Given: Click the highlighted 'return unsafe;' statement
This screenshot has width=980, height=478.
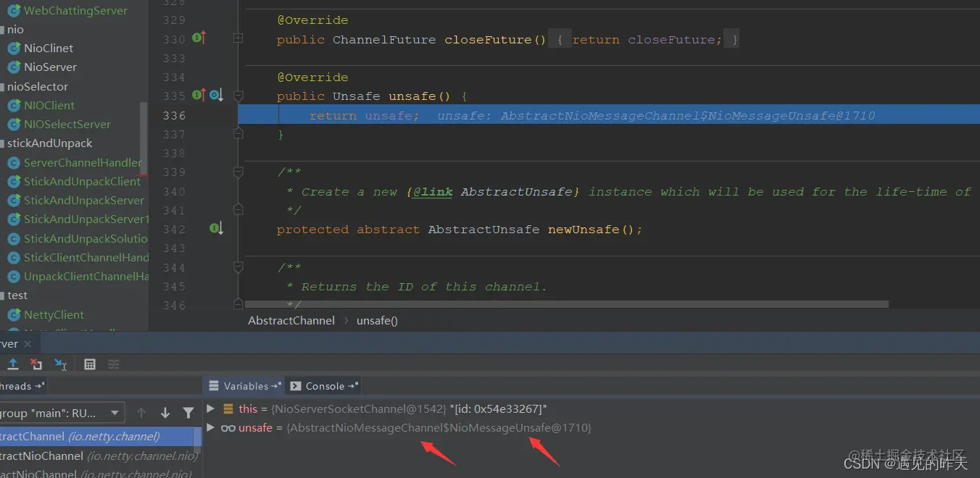Looking at the screenshot, I should [364, 116].
